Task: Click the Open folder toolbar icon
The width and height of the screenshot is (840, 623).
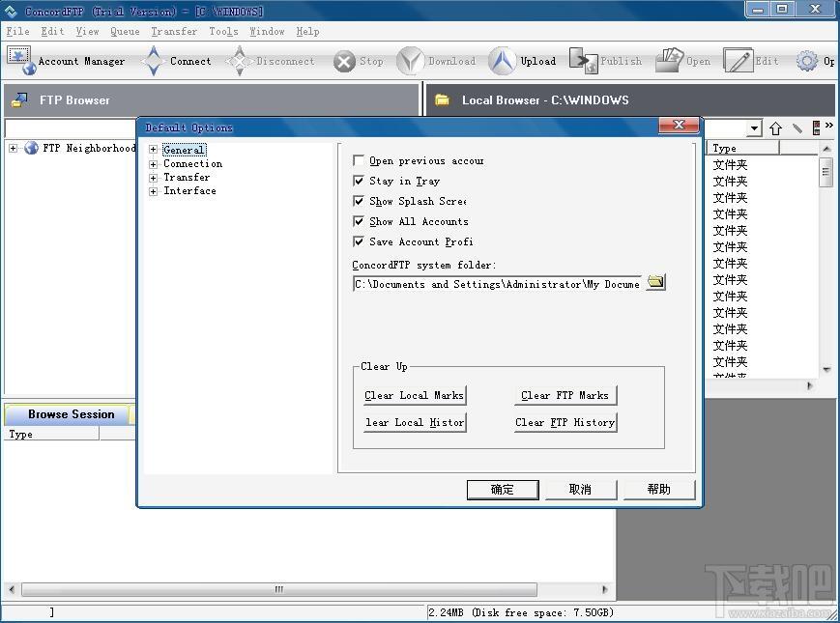Action: pyautogui.click(x=669, y=61)
